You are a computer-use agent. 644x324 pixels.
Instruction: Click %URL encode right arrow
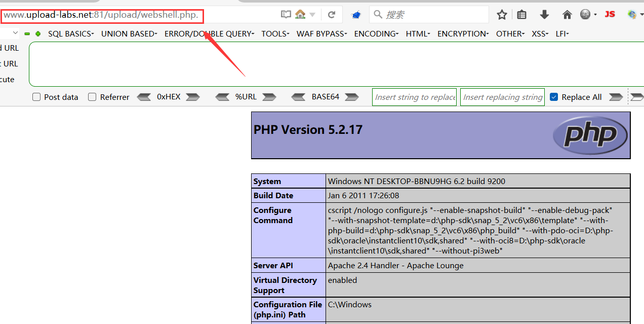269,97
